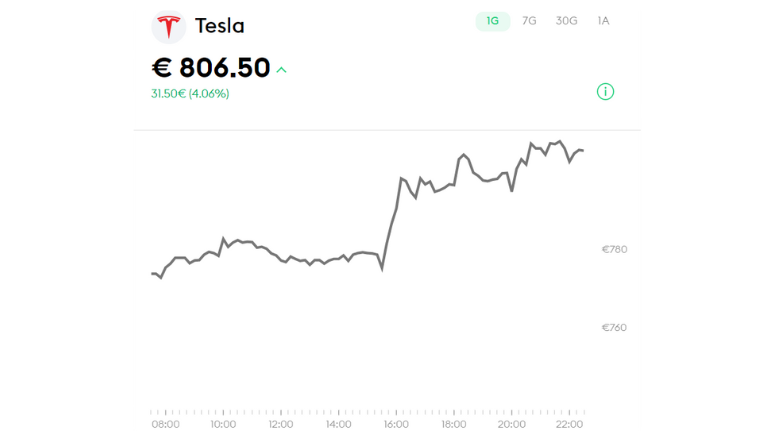This screenshot has height=432, width=768.
Task: Select the 1G time range tab
Action: click(x=492, y=21)
